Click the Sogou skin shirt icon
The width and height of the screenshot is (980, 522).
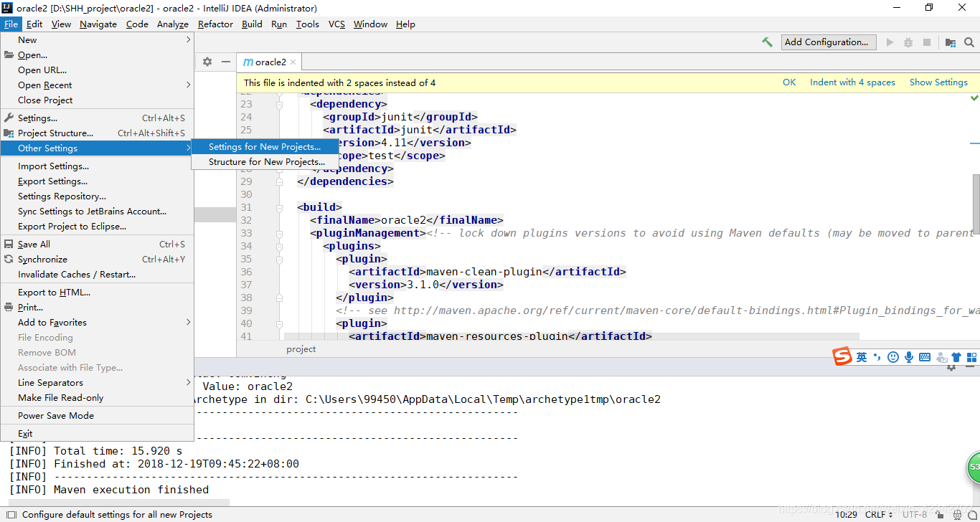(956, 357)
